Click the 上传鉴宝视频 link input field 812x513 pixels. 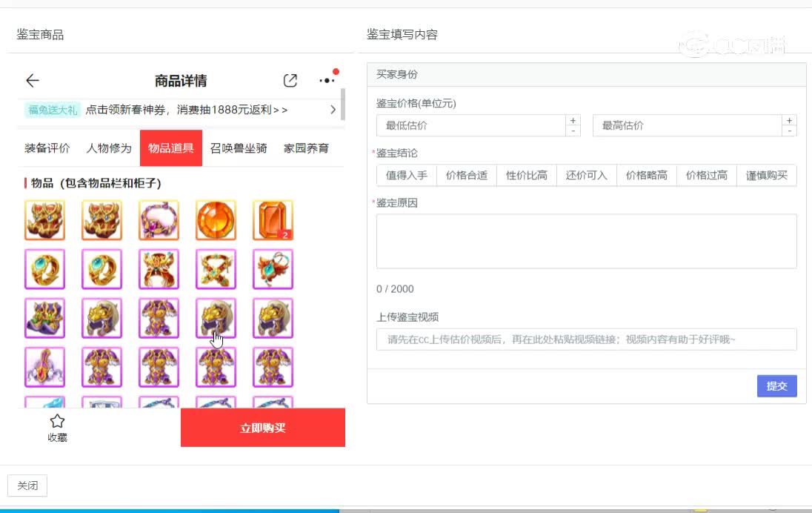tap(587, 340)
